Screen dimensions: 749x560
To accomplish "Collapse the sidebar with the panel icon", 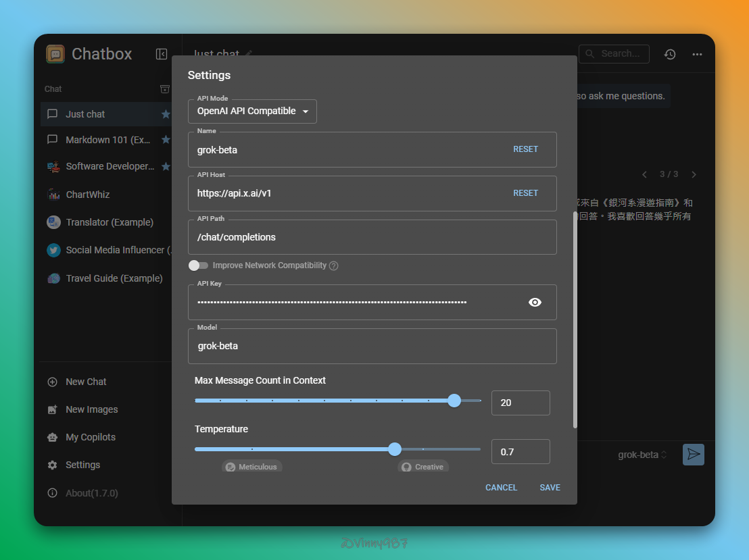I will pyautogui.click(x=162, y=54).
